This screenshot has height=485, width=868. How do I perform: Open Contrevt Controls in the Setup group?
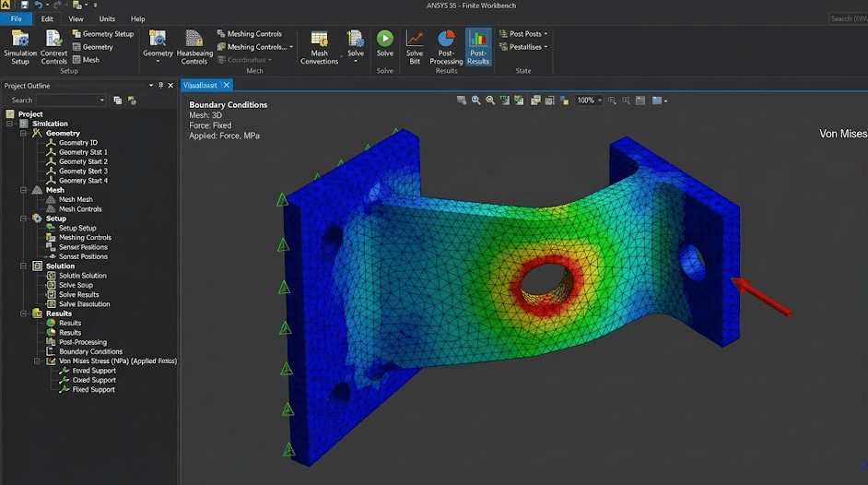53,47
